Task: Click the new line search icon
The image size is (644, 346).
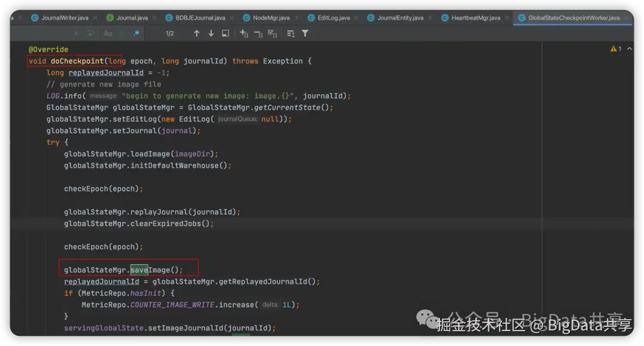Action: coord(91,33)
